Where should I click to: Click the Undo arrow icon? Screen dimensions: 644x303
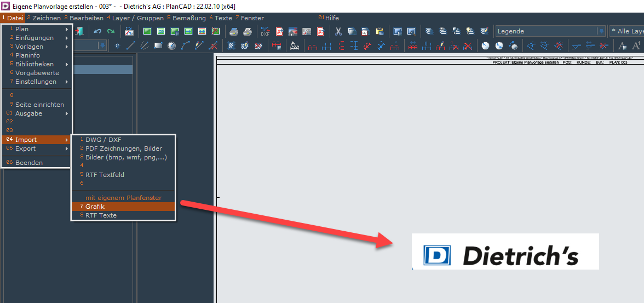97,32
